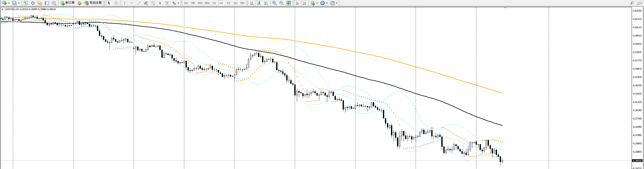Click the 新订单 new order button
This screenshot has height=169, width=644.
pos(67,3)
